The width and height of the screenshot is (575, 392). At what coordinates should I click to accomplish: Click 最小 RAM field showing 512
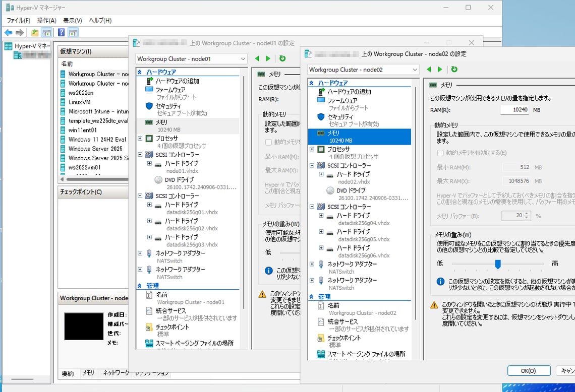516,167
